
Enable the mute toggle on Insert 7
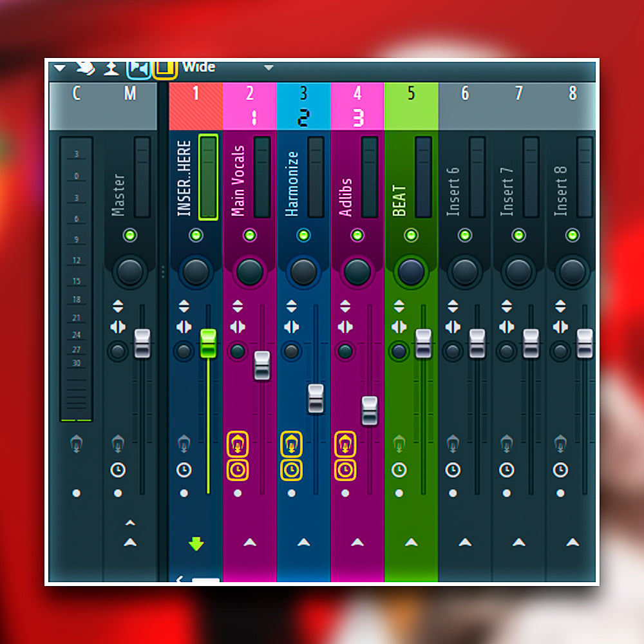pyautogui.click(x=518, y=235)
